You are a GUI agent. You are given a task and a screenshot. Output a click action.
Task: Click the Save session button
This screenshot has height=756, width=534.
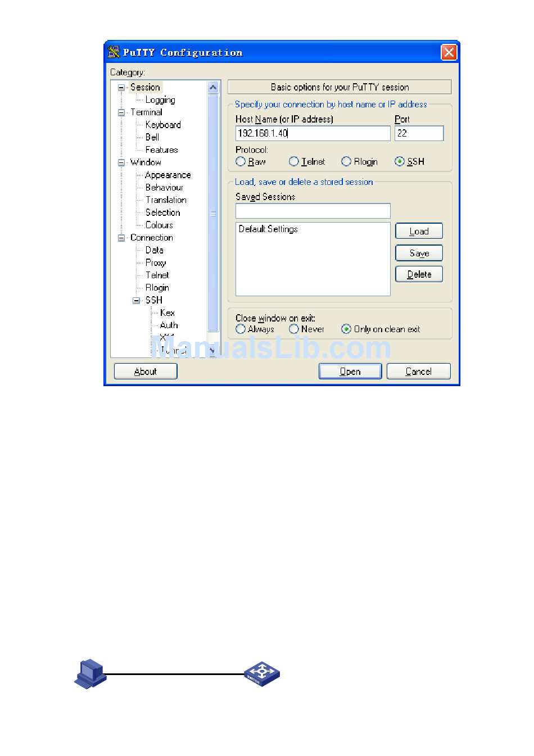(x=419, y=253)
